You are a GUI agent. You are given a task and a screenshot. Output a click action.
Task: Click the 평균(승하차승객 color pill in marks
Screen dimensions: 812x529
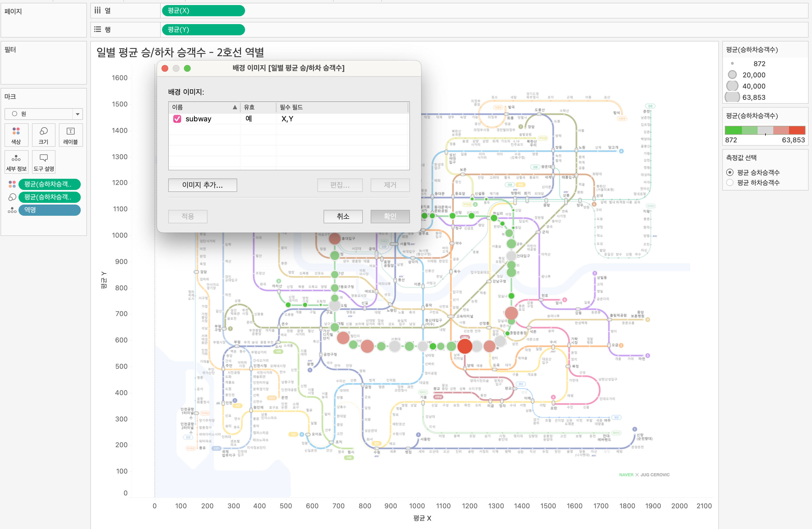pyautogui.click(x=49, y=184)
